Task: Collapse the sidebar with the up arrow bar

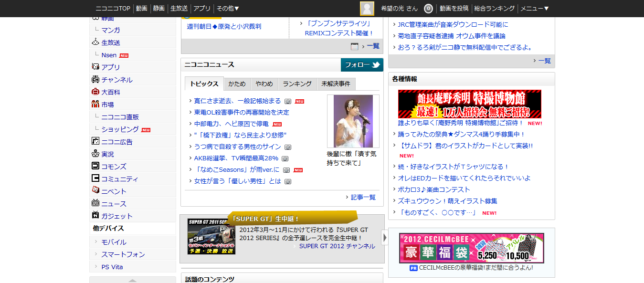Action: [133, 280]
